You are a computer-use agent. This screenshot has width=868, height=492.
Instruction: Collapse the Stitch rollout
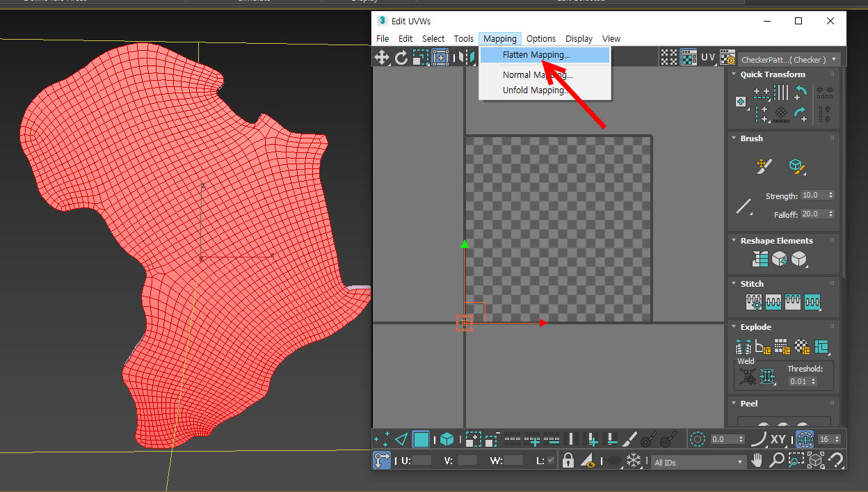(x=734, y=284)
